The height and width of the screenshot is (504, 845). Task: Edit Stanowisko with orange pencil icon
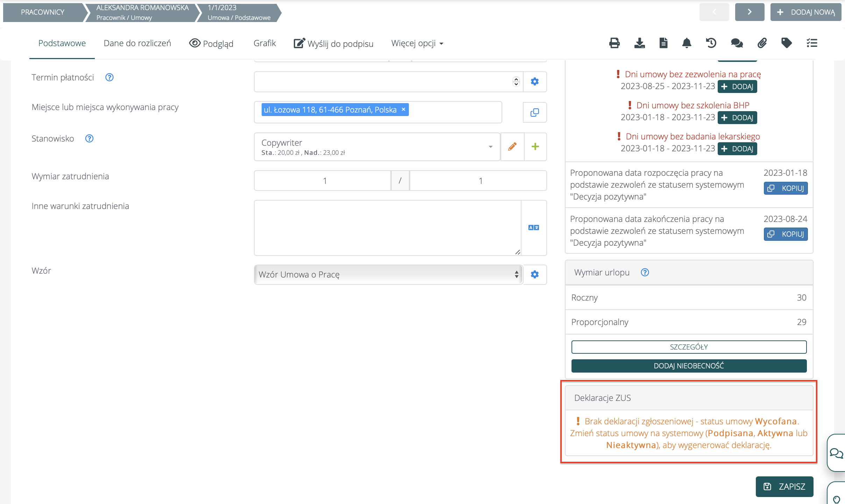click(x=512, y=146)
